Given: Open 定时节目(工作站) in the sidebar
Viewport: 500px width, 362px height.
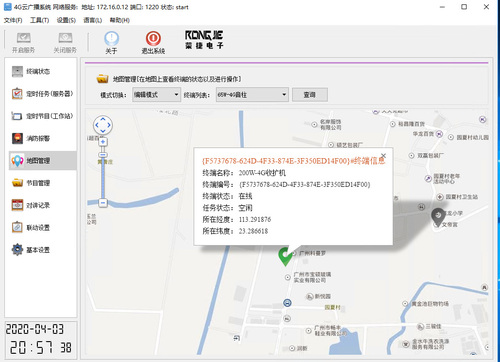Looking at the screenshot, I should [x=42, y=116].
